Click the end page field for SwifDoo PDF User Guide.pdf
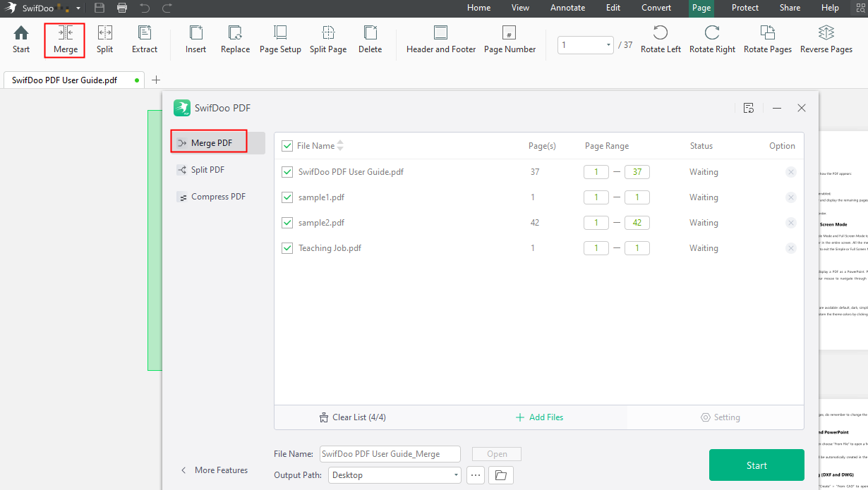 [x=637, y=172]
